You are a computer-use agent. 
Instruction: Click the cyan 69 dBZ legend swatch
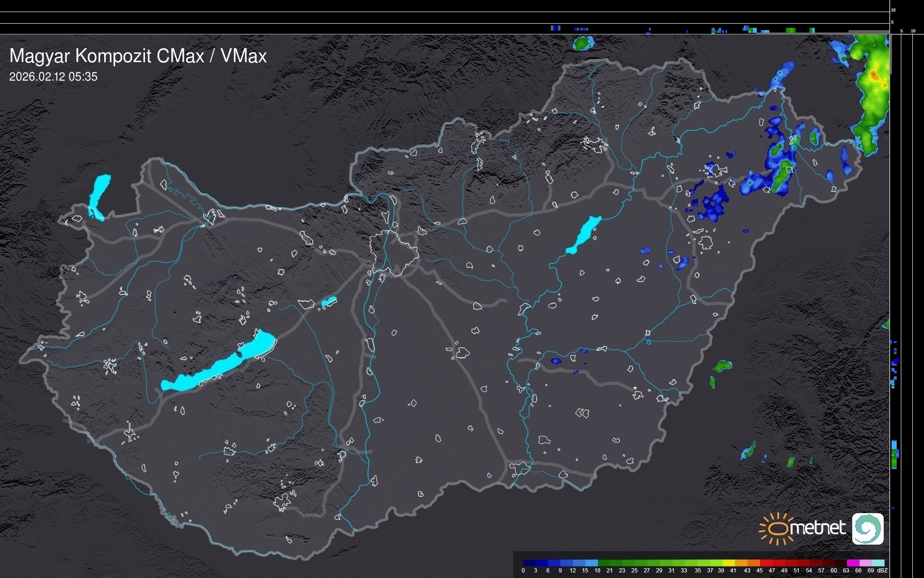(877, 563)
